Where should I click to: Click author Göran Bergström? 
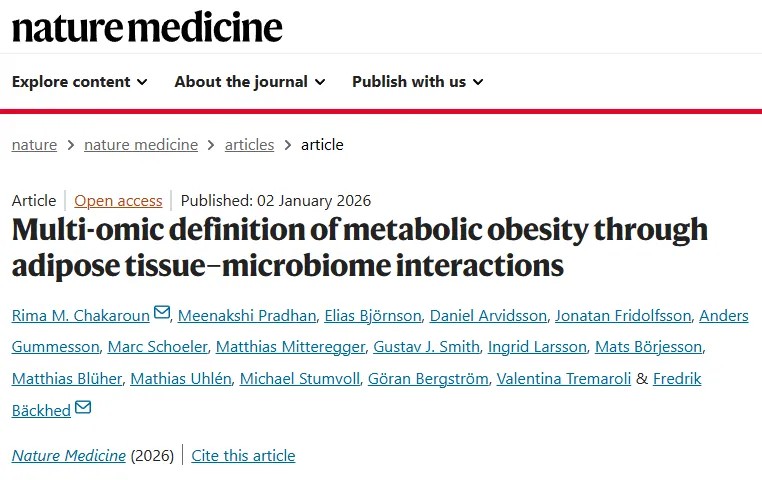[430, 379]
